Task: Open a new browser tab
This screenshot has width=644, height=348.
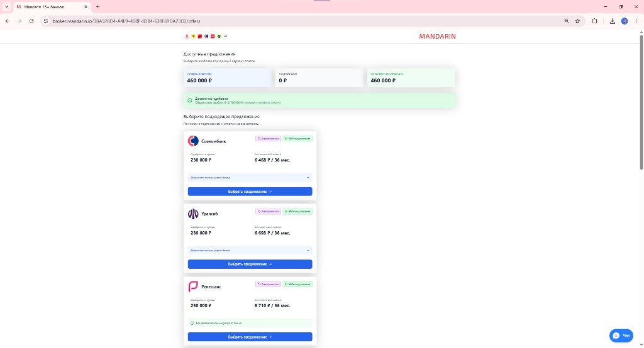Action: 97,6
